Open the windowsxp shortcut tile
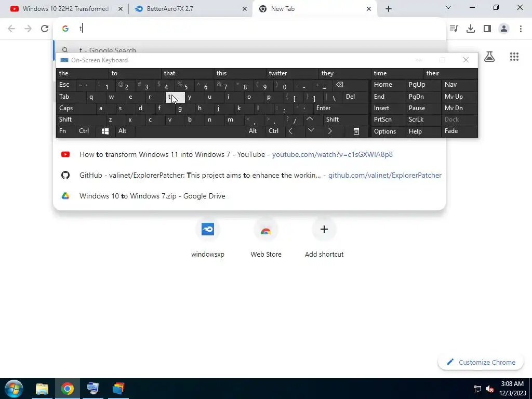 (208, 238)
